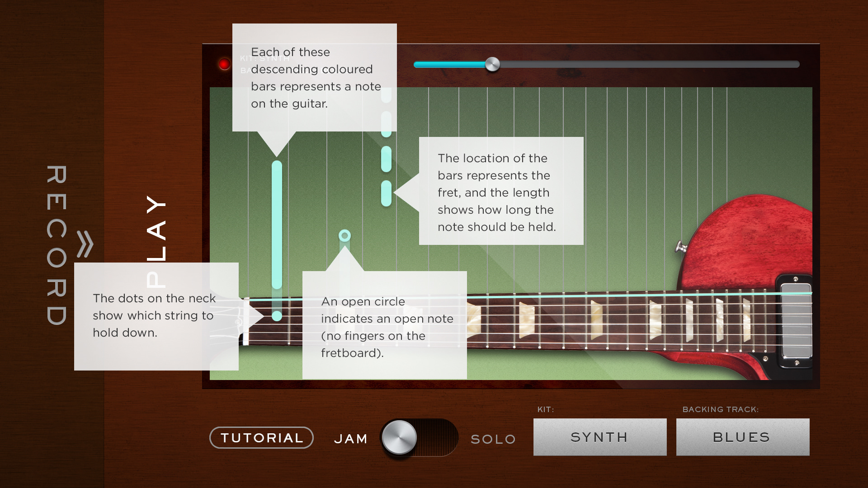Switch to the PLAY tab
This screenshot has width=868, height=488.
tap(156, 241)
